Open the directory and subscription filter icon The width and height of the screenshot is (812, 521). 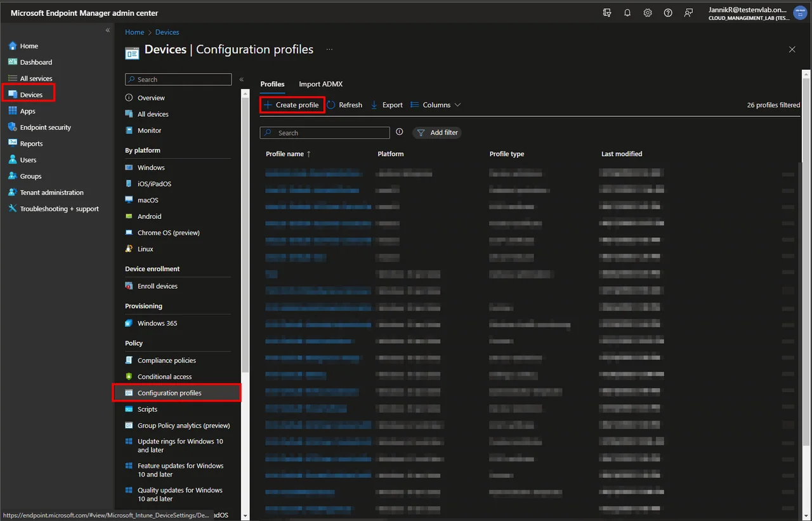[x=607, y=13]
